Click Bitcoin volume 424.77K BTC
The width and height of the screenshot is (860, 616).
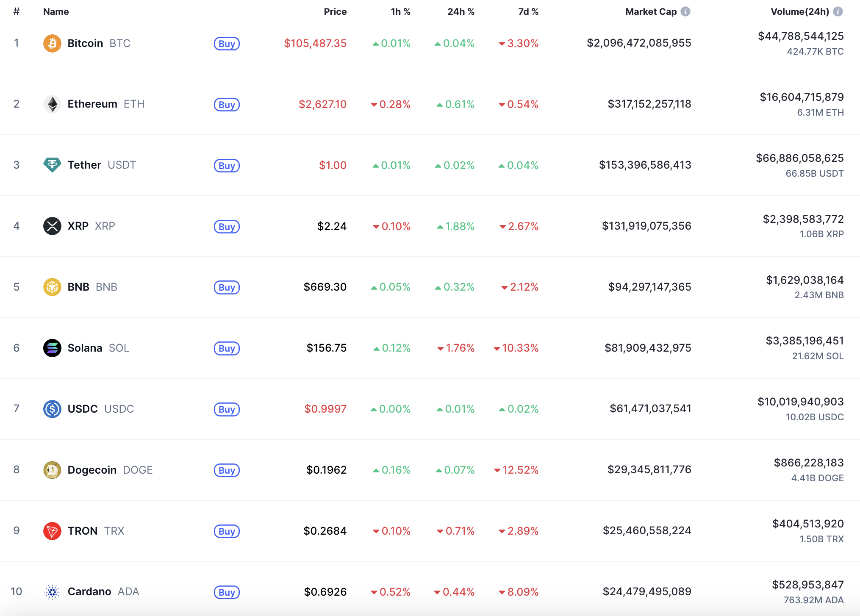[815, 51]
